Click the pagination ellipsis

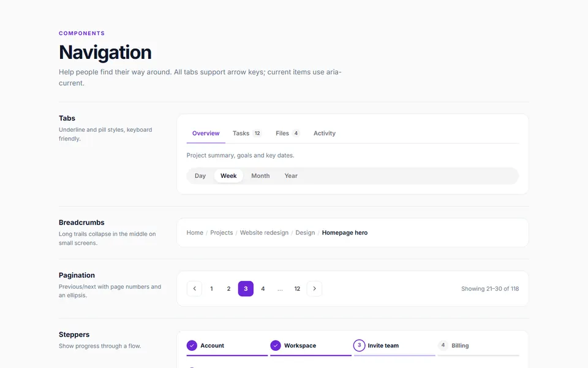280,289
